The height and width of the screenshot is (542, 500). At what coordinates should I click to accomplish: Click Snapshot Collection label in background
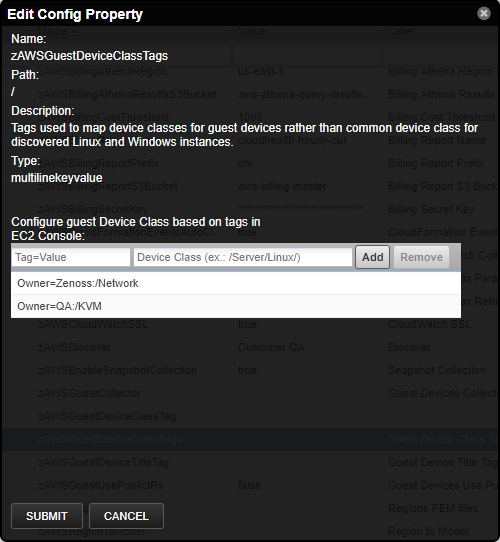click(437, 370)
